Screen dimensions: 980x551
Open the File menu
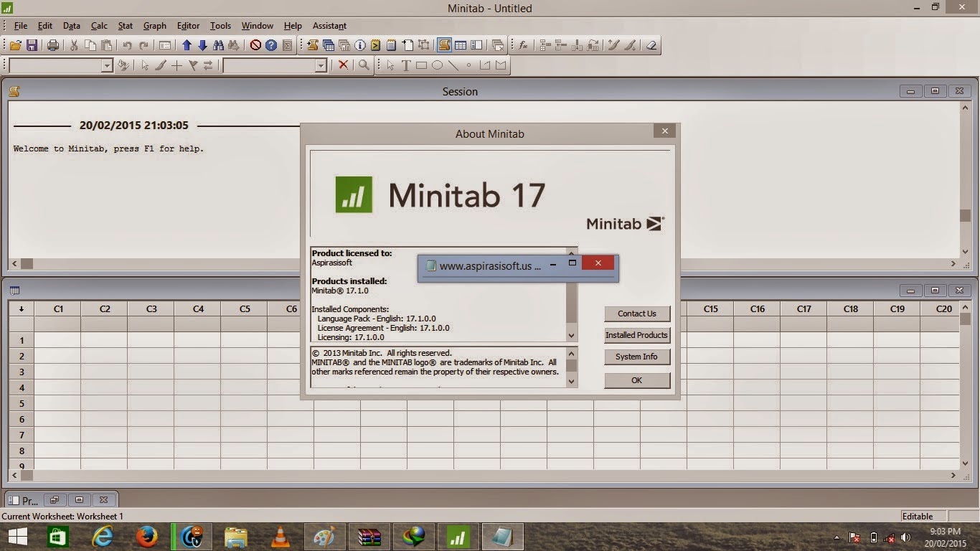(21, 26)
